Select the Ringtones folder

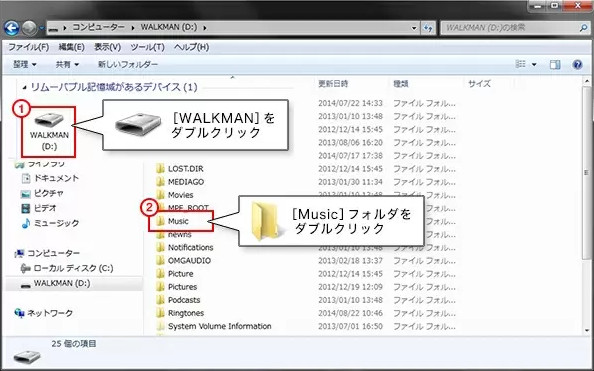coord(186,313)
